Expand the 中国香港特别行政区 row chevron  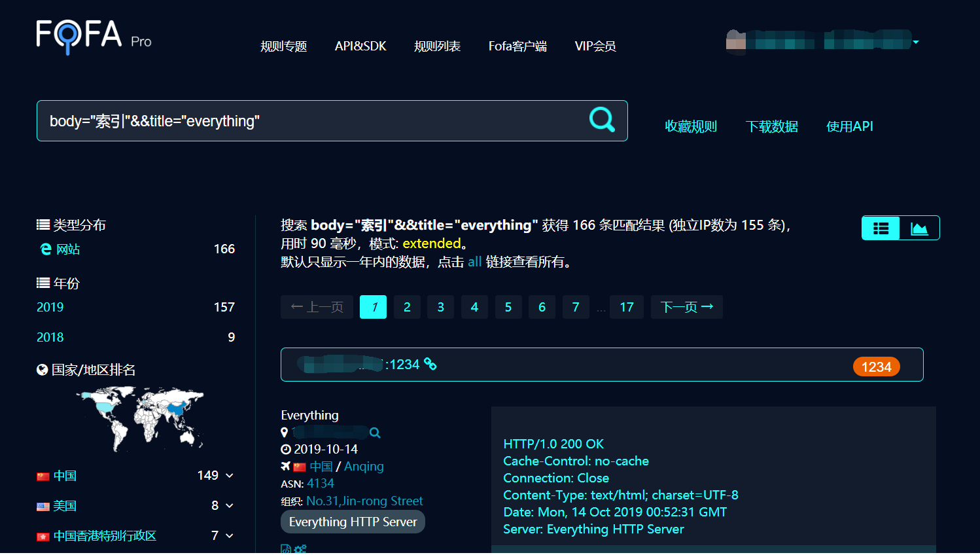pos(230,536)
